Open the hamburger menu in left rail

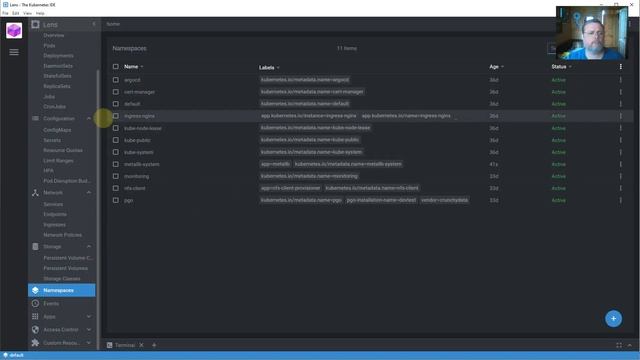coord(14,52)
